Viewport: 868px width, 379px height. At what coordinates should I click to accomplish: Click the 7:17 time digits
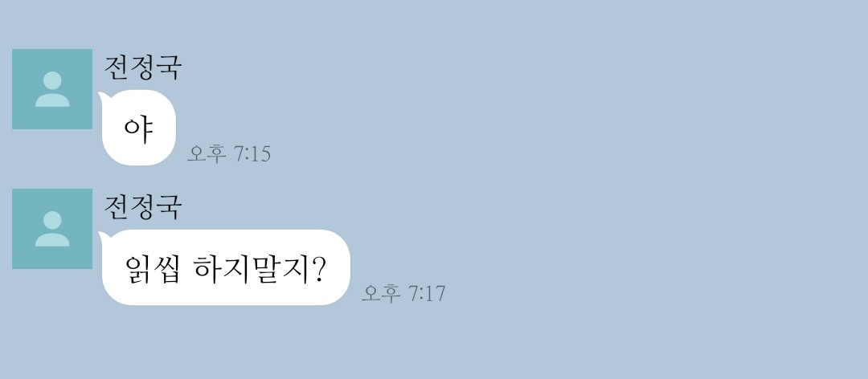pyautogui.click(x=427, y=293)
